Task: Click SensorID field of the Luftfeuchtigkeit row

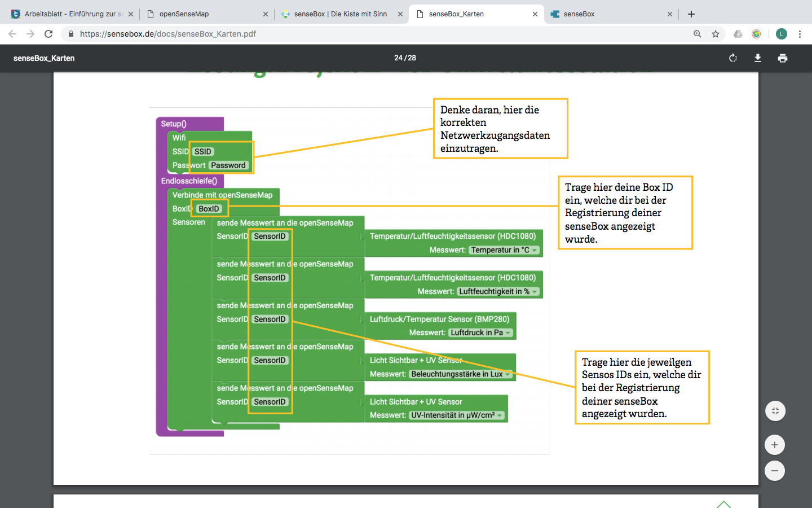Action: pos(270,278)
